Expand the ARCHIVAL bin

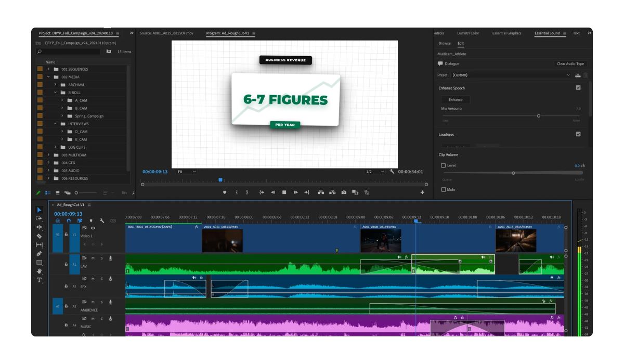pos(55,85)
